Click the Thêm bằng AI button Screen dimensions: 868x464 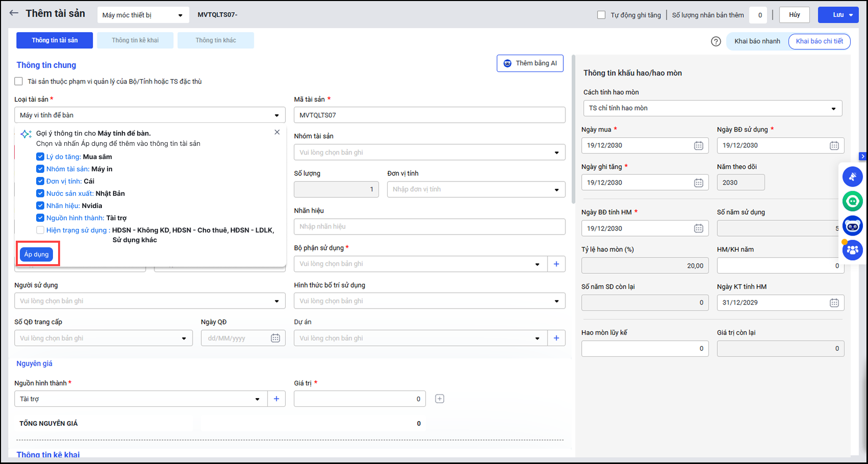[x=530, y=63]
